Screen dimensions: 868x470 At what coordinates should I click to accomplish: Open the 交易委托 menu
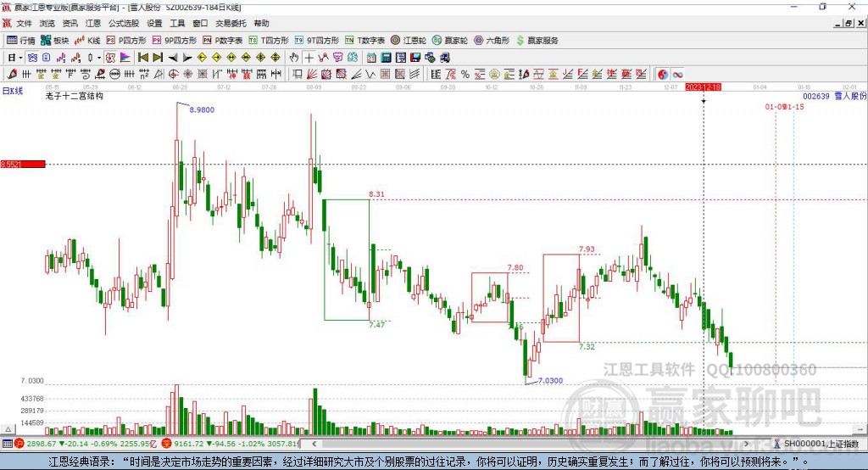(x=231, y=23)
